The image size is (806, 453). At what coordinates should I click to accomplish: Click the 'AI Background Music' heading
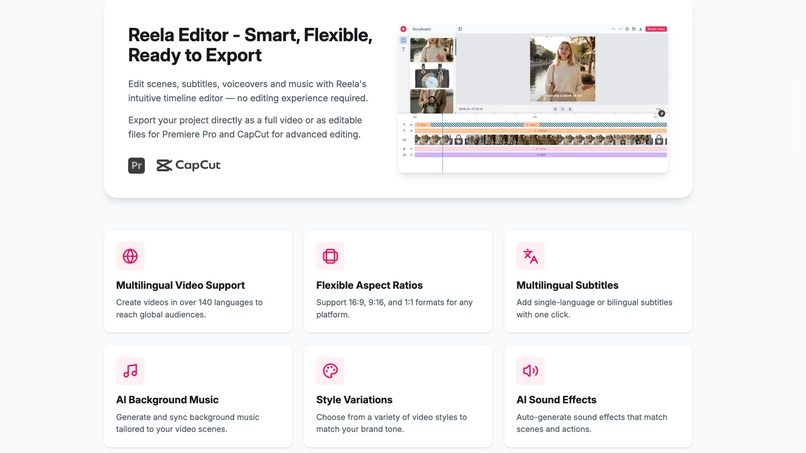[167, 400]
